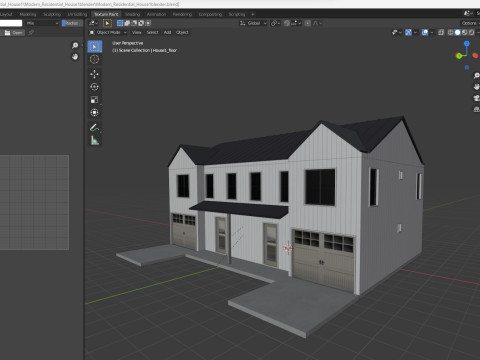Choose subtract-selection mode icon
Screen dimensions: 480x360
134,23
